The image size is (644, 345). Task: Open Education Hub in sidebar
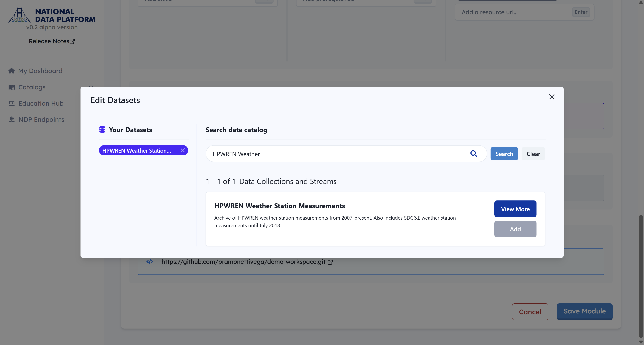[41, 103]
